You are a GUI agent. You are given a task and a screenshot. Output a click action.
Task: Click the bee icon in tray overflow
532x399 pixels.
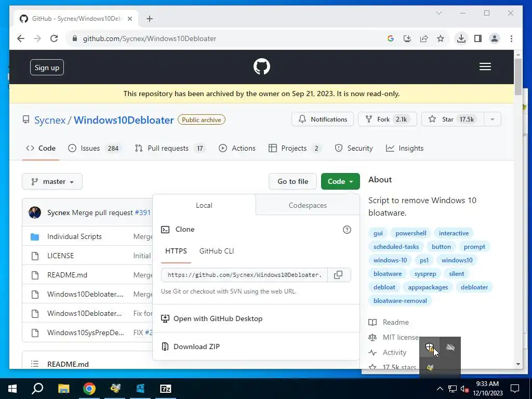[430, 367]
